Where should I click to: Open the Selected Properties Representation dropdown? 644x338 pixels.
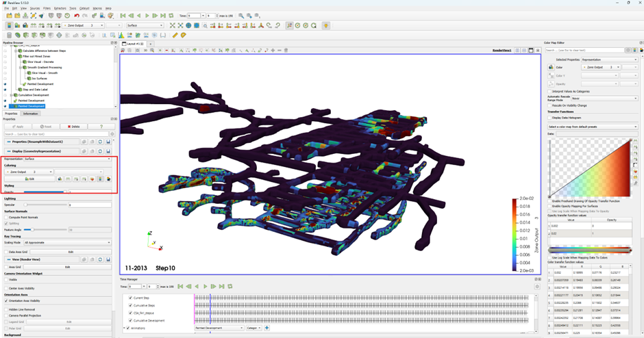[610, 60]
